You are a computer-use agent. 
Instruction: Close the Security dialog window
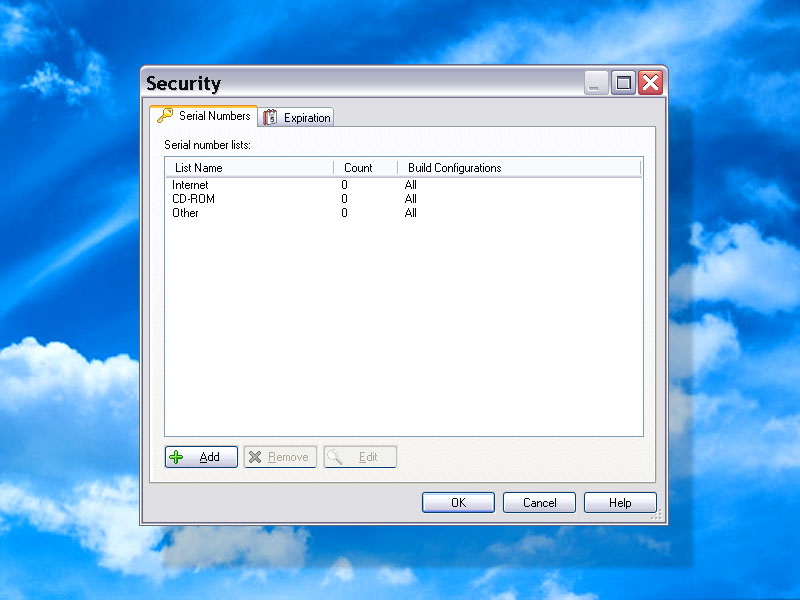(x=651, y=83)
